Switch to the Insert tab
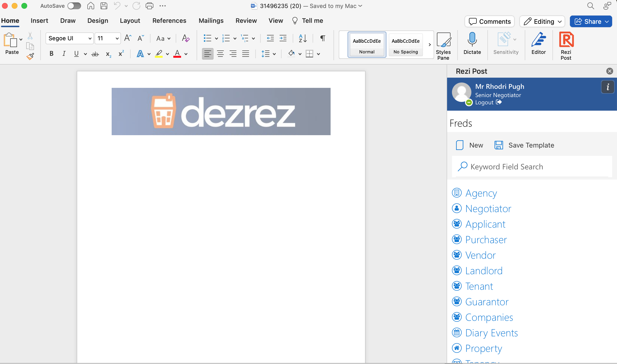This screenshot has height=364, width=617. point(39,21)
